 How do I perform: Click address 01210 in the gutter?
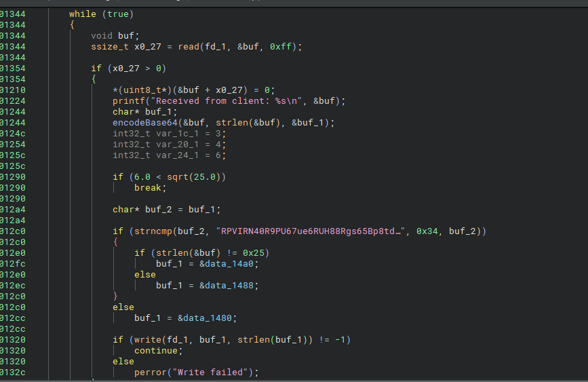click(13, 90)
